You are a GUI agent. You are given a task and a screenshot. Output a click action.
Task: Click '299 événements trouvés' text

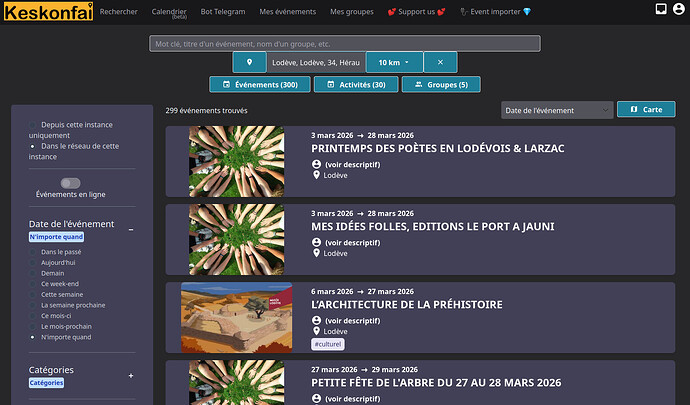tap(206, 110)
